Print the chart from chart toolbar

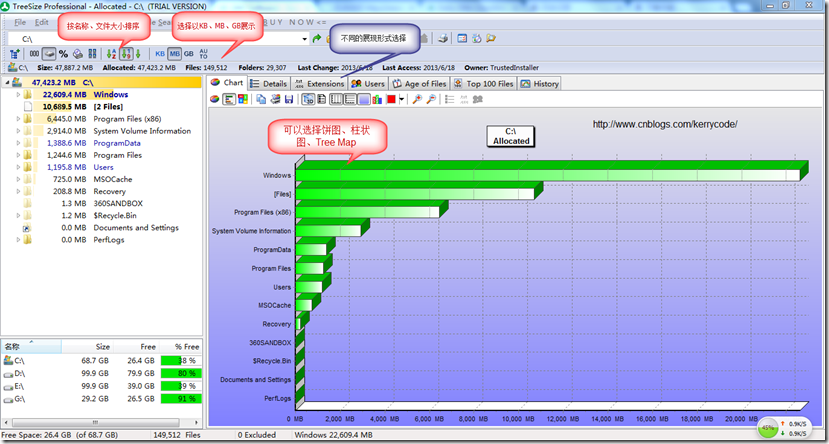tap(275, 99)
